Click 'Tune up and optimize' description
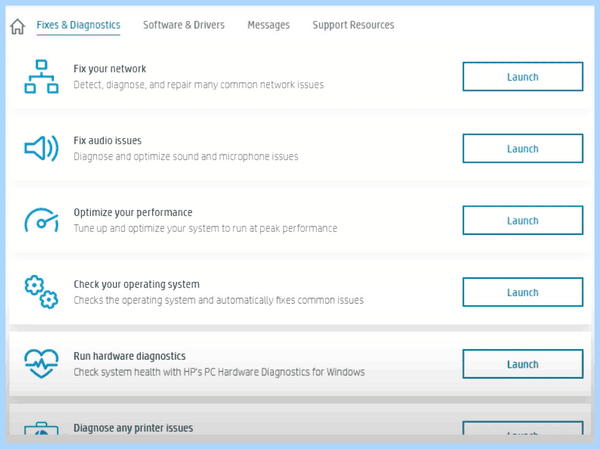Screen dimensions: 600x449 click(205, 229)
